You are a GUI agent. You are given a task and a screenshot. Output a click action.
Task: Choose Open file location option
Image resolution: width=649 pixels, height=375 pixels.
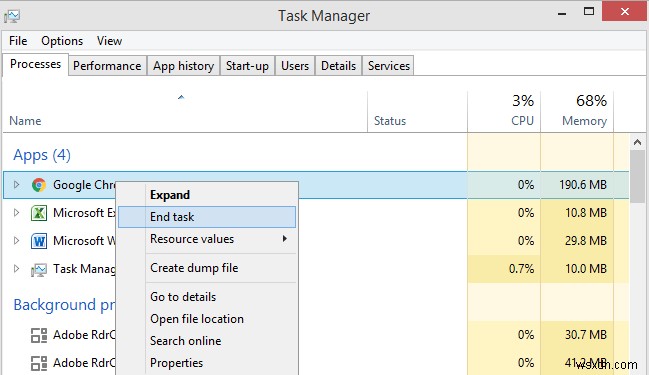click(207, 319)
